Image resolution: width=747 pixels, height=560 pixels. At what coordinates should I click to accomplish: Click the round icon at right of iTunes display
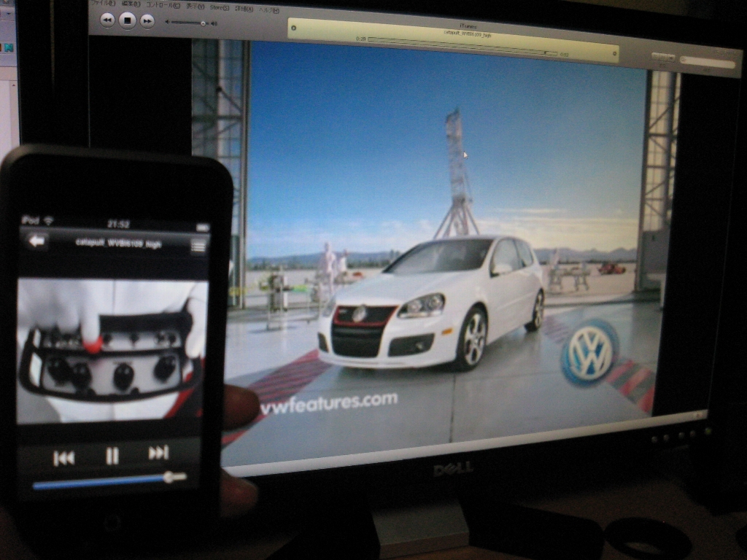(x=614, y=54)
